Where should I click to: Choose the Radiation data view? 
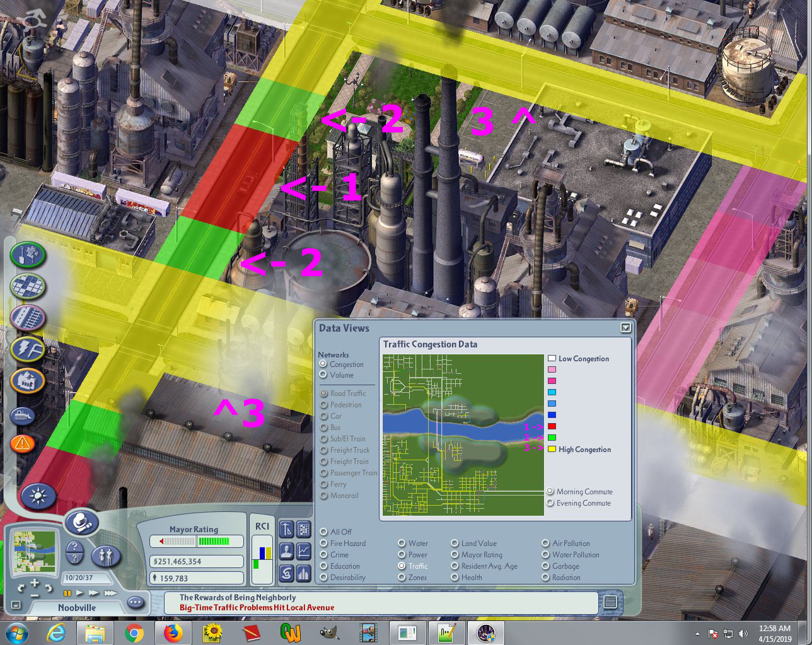[546, 577]
